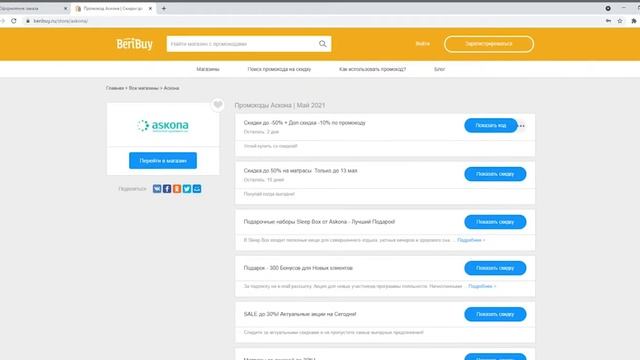Close the active Askona promo tab
The height and width of the screenshot is (360, 640).
pos(150,8)
